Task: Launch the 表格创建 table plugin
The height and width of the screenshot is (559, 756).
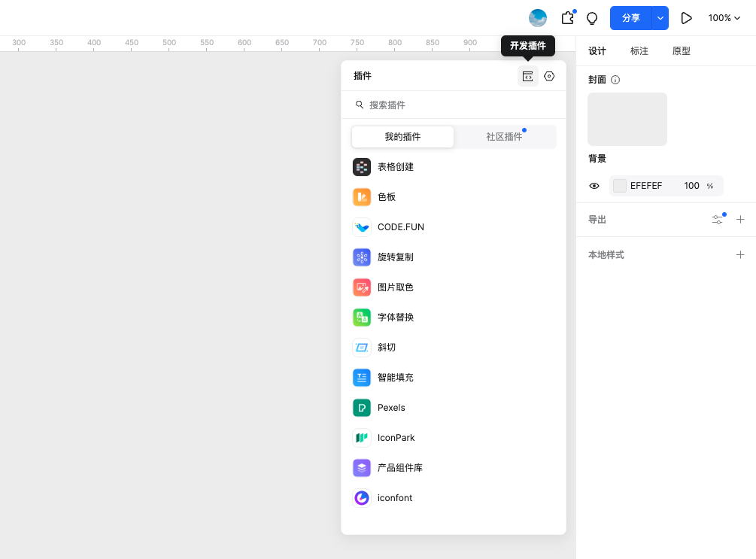Action: pos(395,167)
